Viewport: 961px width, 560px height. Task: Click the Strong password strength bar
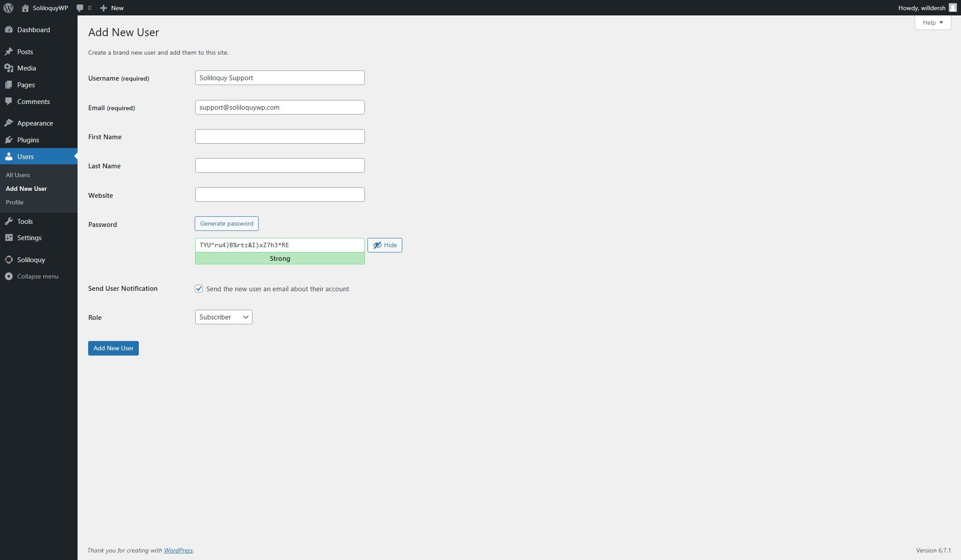coord(279,259)
